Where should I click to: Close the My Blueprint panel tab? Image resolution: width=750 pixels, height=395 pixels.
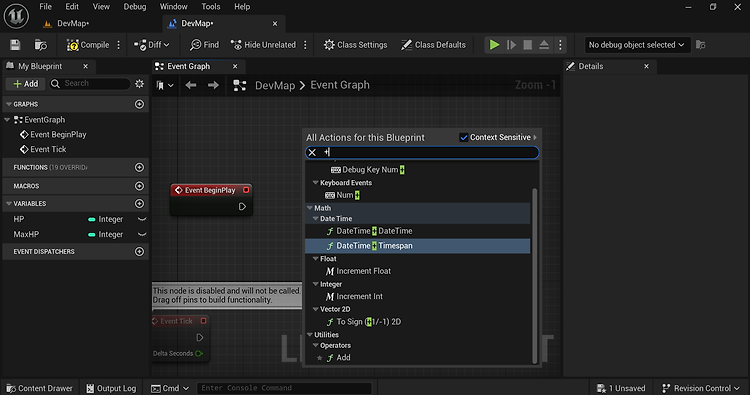pyautogui.click(x=86, y=66)
